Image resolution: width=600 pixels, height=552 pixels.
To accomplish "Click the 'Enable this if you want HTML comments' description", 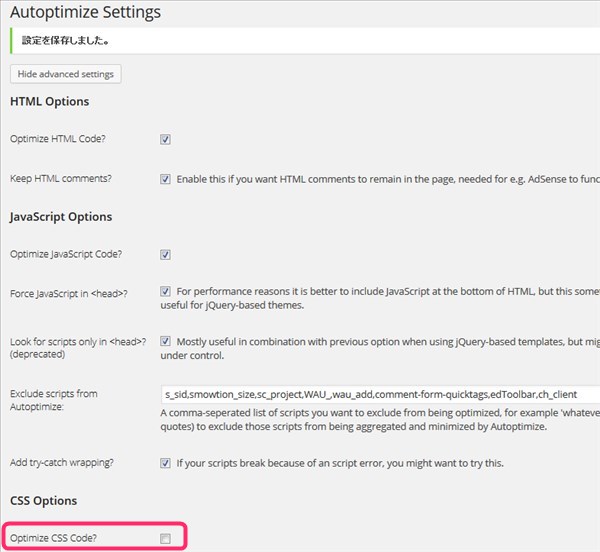I will (388, 179).
